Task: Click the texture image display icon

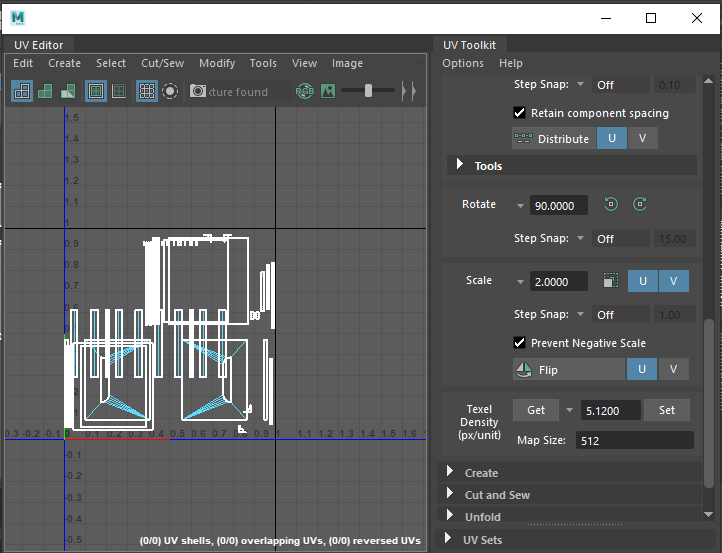Action: (327, 91)
